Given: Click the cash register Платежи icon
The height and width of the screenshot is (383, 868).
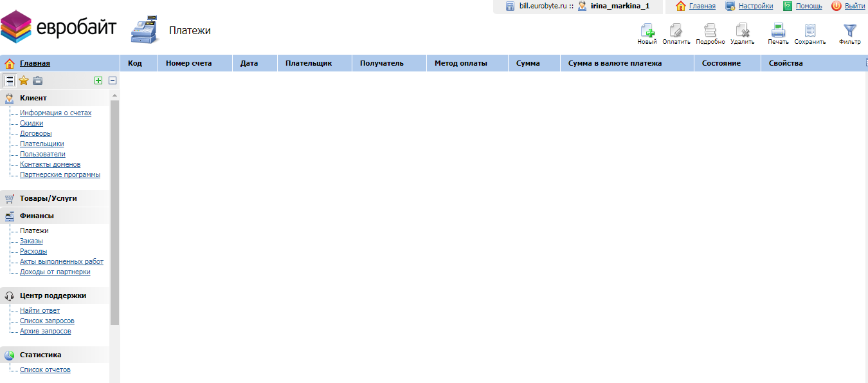Looking at the screenshot, I should (x=145, y=30).
